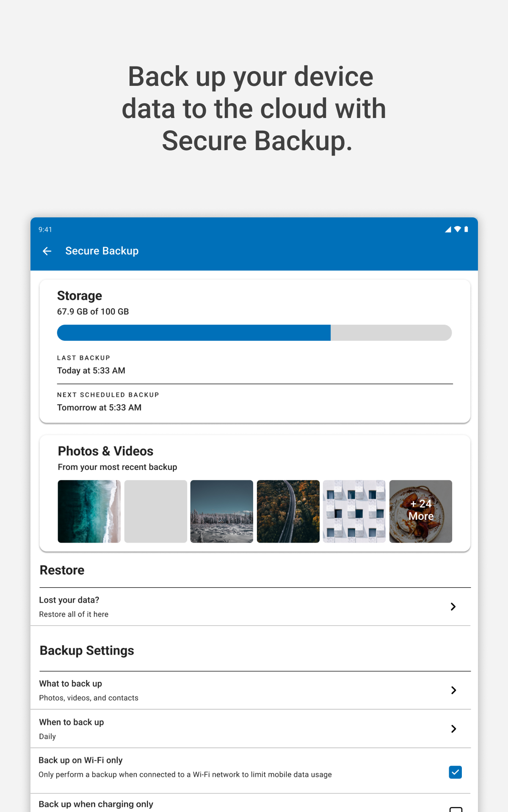This screenshot has height=812, width=508.
Task: Expand What to back up chevron
Action: tap(454, 691)
